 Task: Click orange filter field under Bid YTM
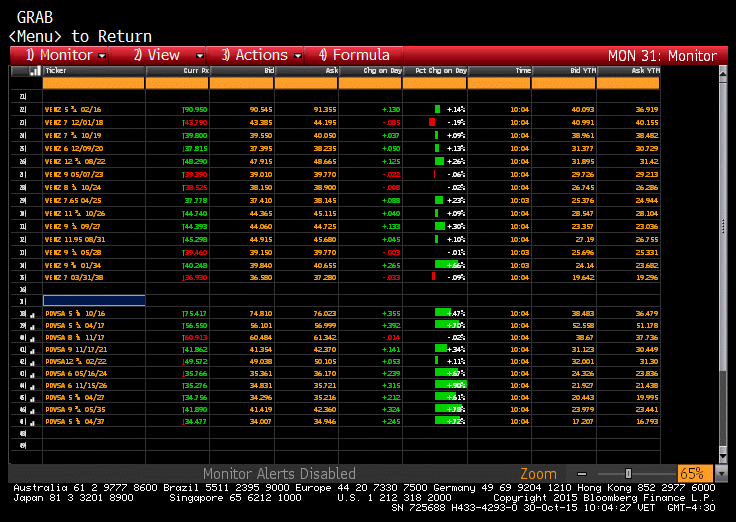(x=564, y=84)
